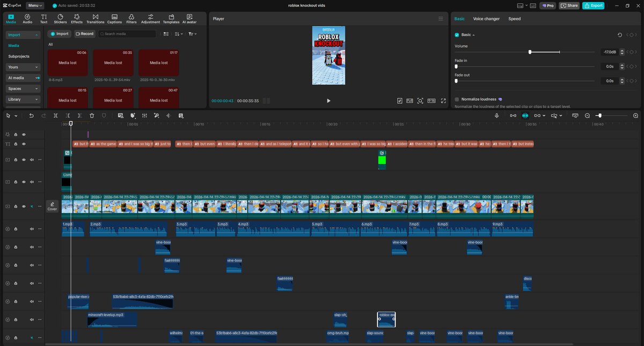The height and width of the screenshot is (346, 644).
Task: Open the Player fullscreen view
Action: pyautogui.click(x=443, y=100)
